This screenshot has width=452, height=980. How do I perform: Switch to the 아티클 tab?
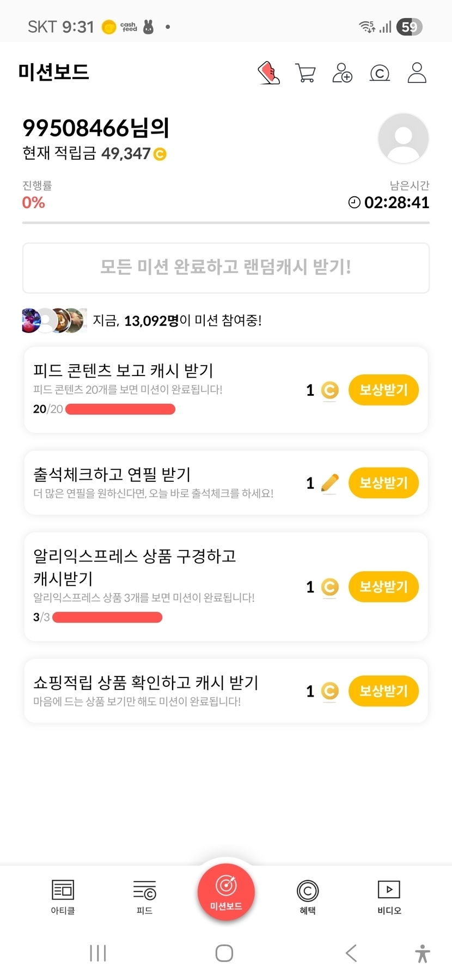click(63, 897)
